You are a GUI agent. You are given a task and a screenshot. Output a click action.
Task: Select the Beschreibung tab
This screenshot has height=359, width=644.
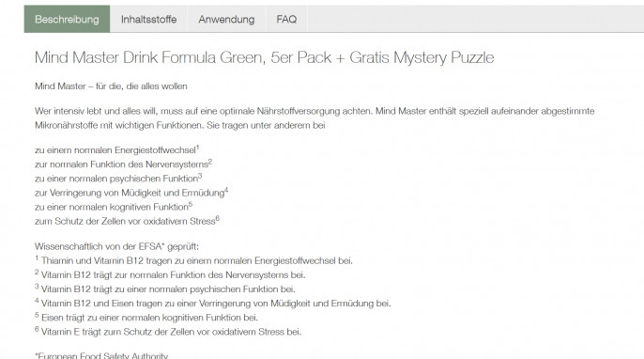[x=67, y=19]
